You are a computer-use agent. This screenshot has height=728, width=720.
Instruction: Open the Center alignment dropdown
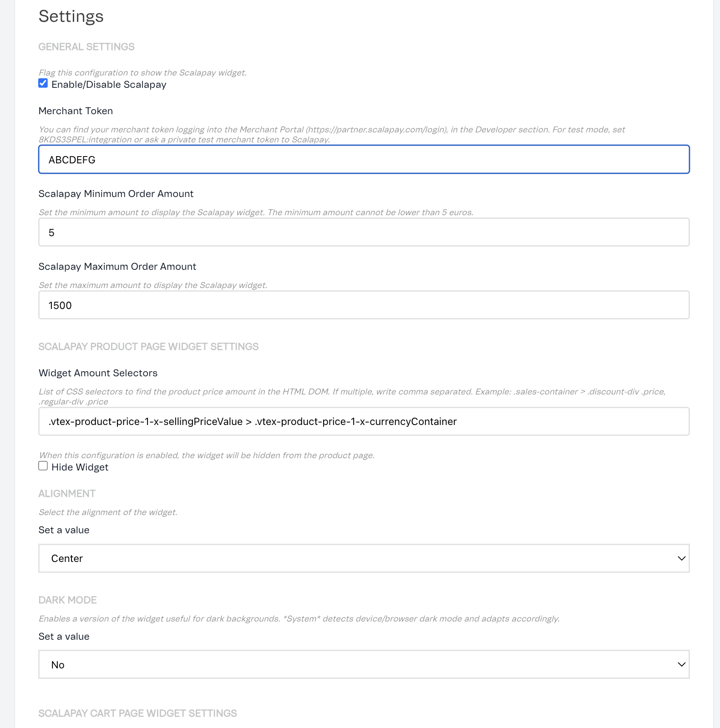point(364,558)
